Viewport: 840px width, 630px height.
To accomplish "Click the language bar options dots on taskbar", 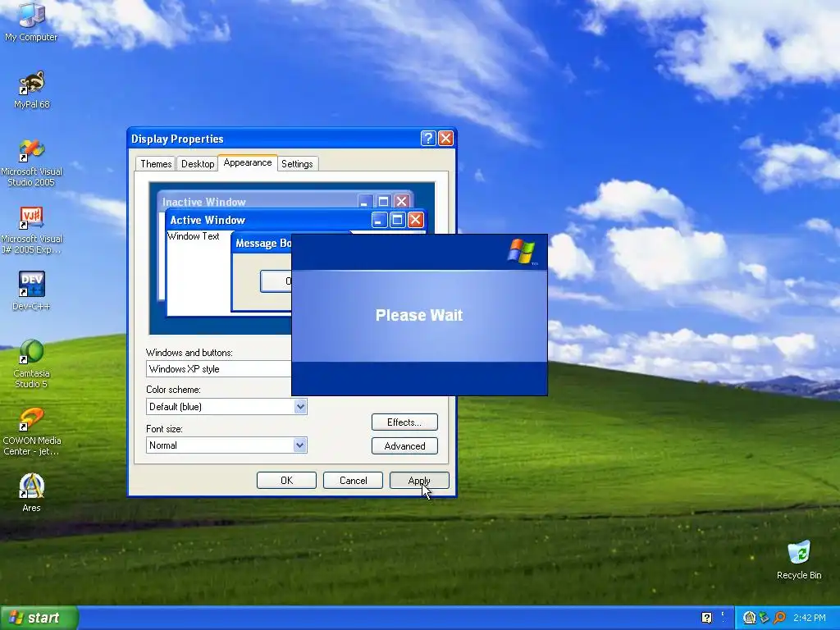I will (x=723, y=617).
